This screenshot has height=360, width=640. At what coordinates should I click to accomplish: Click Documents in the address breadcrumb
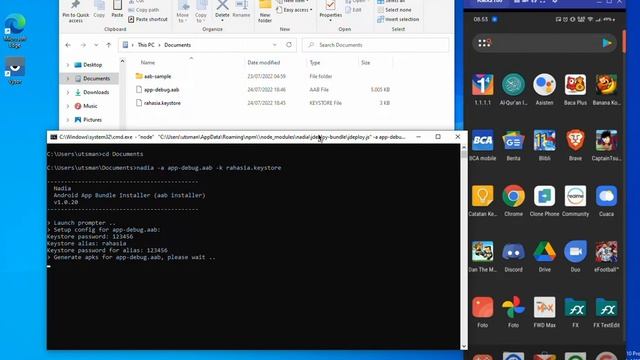point(178,45)
